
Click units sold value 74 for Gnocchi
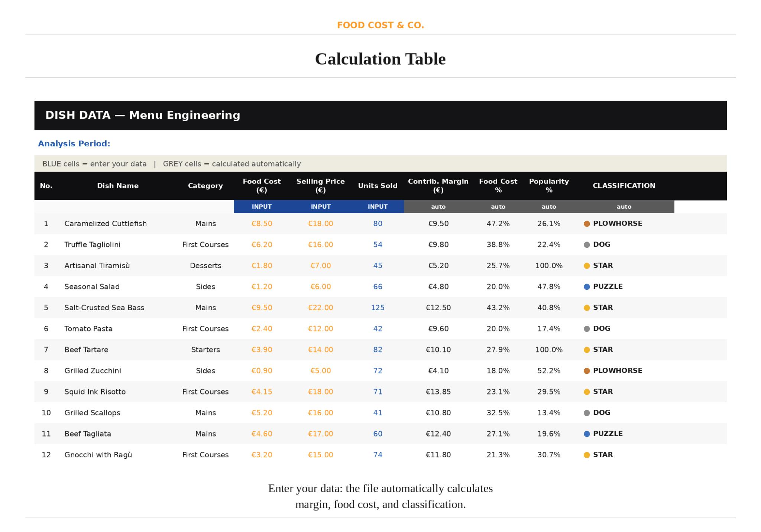pyautogui.click(x=378, y=455)
